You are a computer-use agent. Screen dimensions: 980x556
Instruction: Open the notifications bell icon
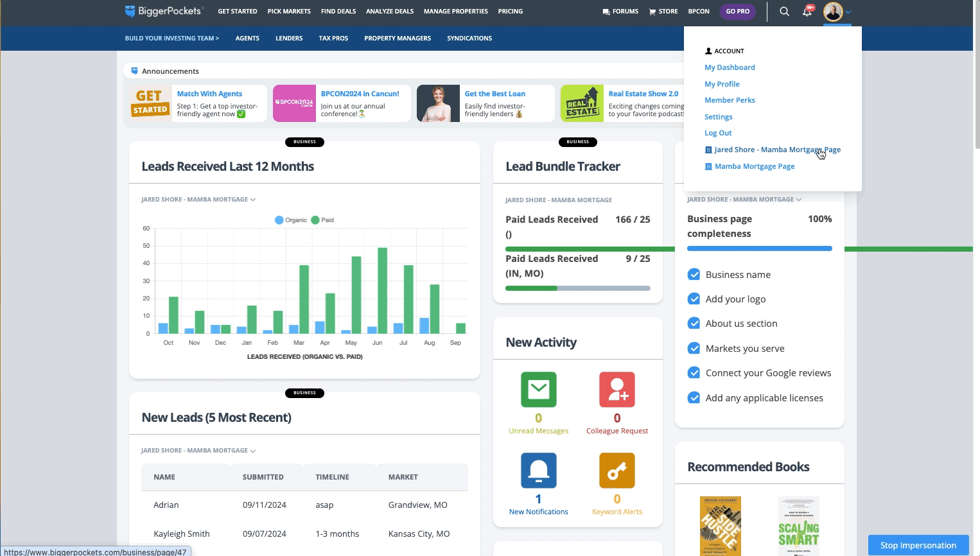pyautogui.click(x=807, y=11)
